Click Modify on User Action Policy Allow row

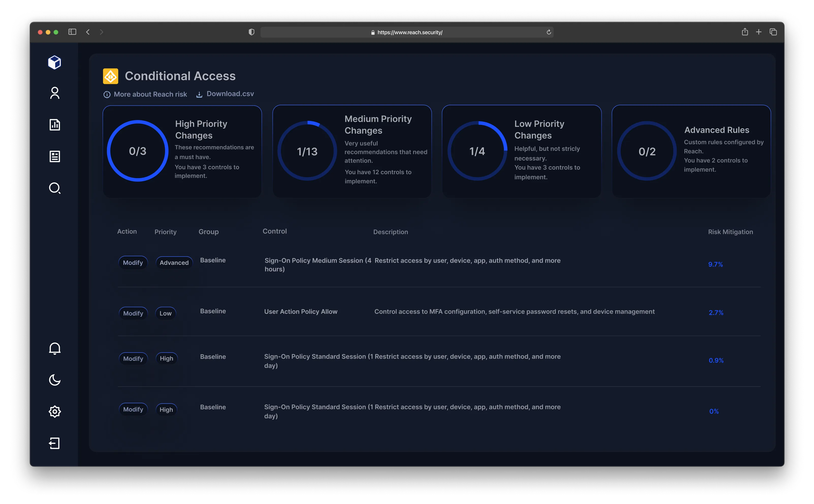coord(133,313)
